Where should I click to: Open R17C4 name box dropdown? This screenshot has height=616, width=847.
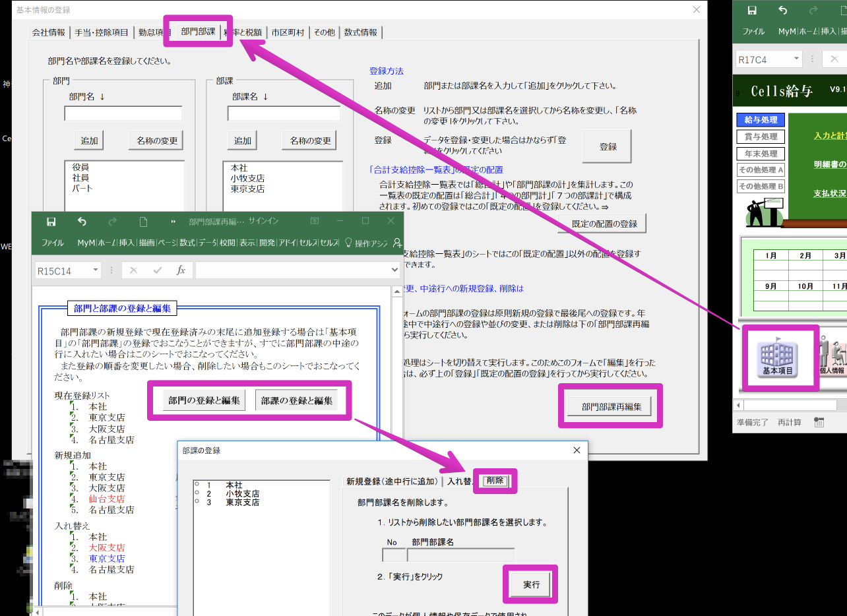click(797, 59)
